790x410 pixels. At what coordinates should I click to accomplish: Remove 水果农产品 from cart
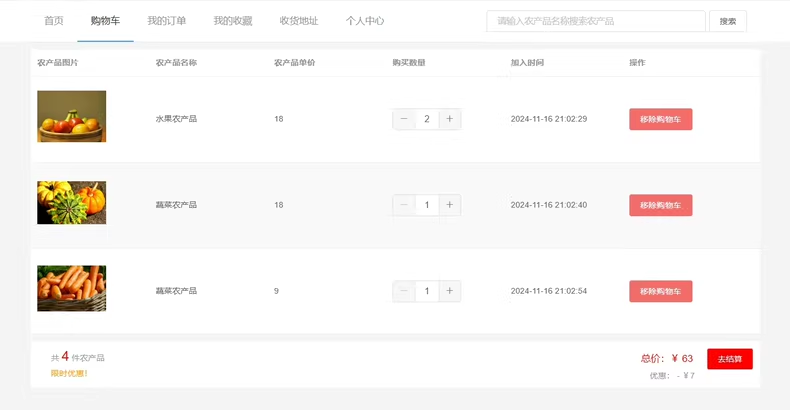tap(661, 119)
